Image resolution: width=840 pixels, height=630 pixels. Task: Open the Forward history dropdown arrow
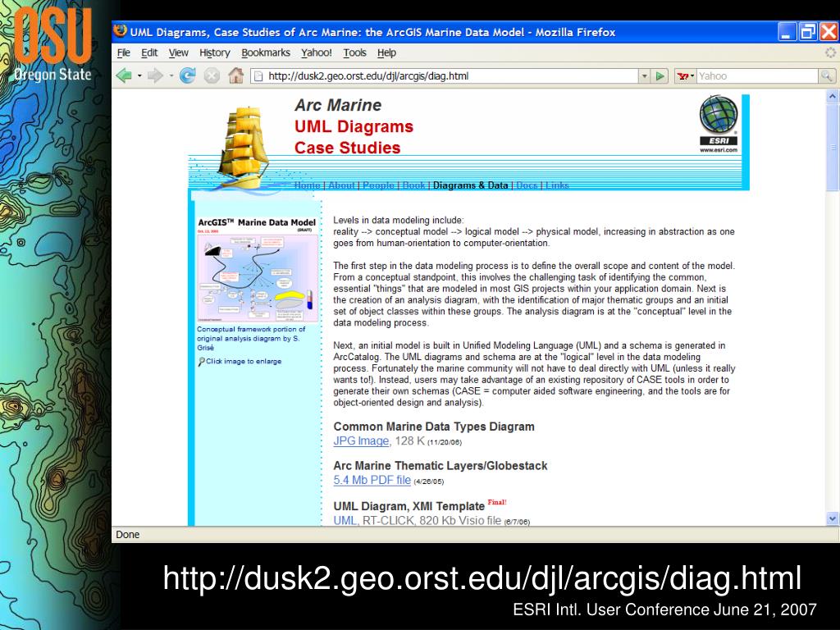pos(171,75)
